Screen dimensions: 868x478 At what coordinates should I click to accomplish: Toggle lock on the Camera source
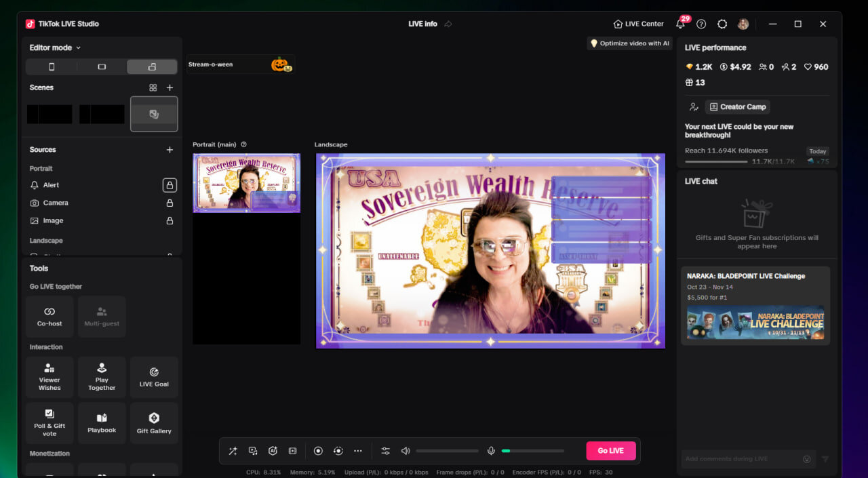(170, 203)
